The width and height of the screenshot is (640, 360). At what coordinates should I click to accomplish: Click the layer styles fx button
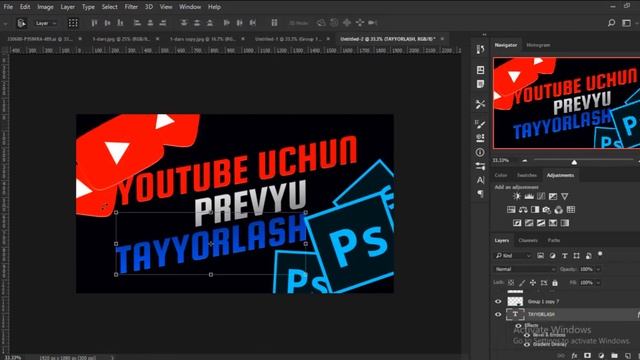tap(574, 356)
